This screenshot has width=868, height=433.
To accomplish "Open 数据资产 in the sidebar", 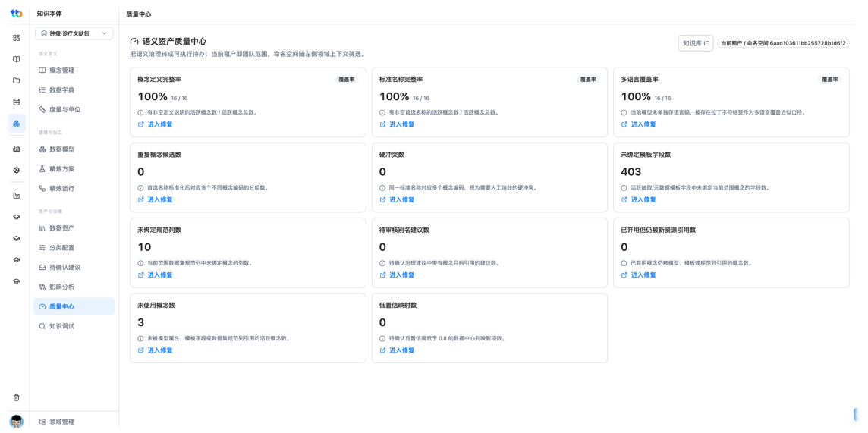I will point(74,227).
